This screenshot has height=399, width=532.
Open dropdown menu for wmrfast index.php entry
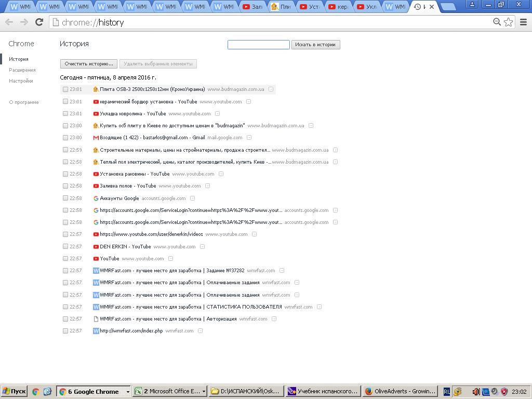click(200, 331)
